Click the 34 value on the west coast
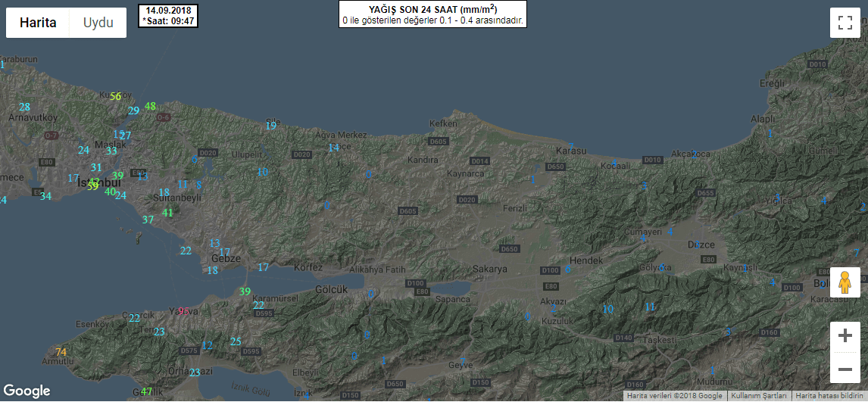868x402 pixels. pos(45,196)
